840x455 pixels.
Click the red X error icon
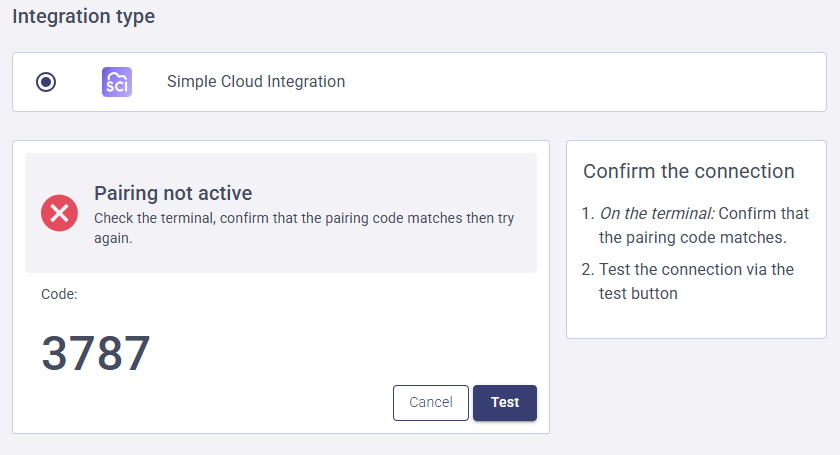[59, 212]
